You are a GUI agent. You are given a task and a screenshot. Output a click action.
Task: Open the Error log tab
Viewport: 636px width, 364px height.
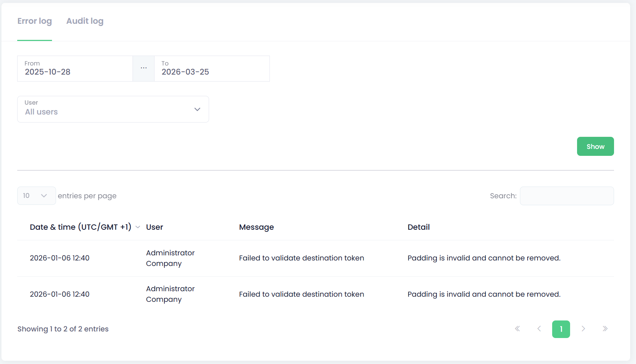pyautogui.click(x=34, y=21)
